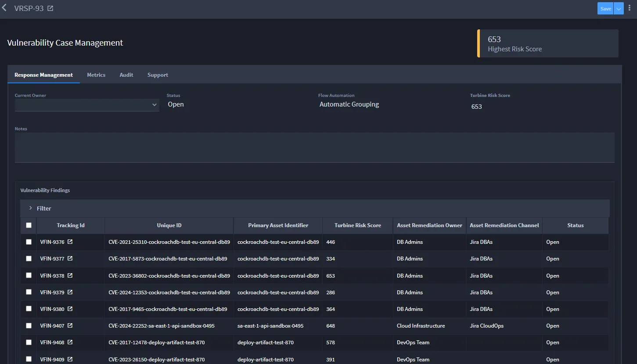The width and height of the screenshot is (637, 364).
Task: Open VFIN-9407 external link icon
Action: 70,325
